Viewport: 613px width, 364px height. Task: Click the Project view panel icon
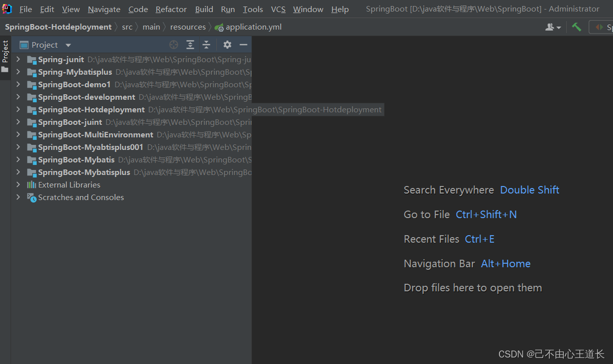pyautogui.click(x=24, y=45)
